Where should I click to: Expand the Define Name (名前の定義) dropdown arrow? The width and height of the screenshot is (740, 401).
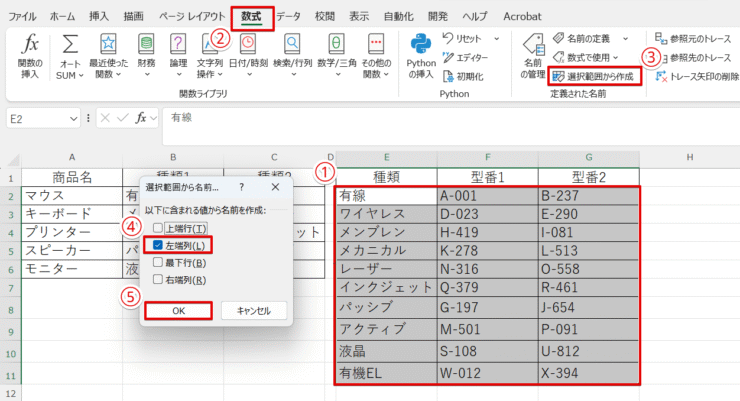click(x=625, y=39)
